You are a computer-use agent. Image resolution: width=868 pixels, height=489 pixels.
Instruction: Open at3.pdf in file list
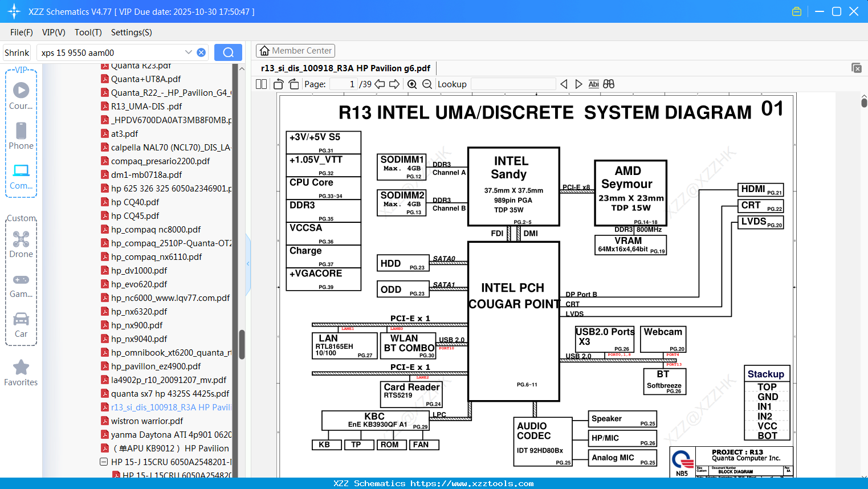(x=124, y=133)
